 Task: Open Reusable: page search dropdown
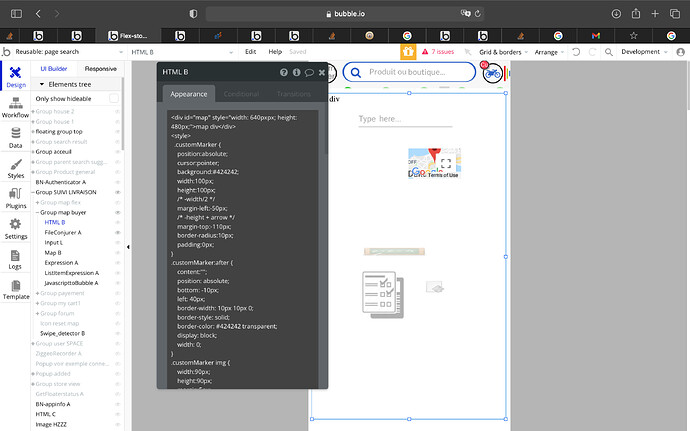coord(69,52)
